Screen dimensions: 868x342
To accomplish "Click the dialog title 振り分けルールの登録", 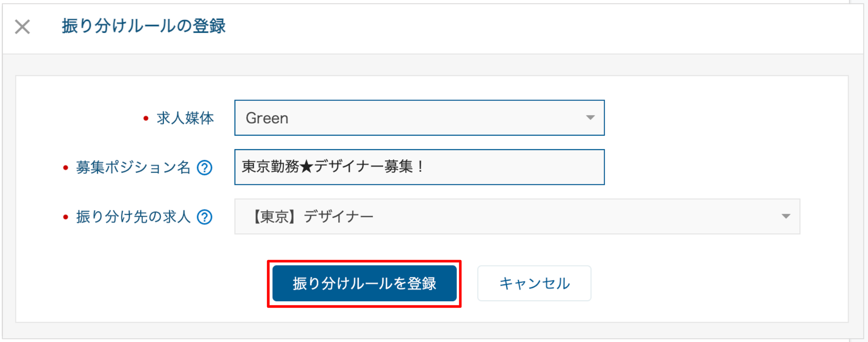I will [144, 26].
